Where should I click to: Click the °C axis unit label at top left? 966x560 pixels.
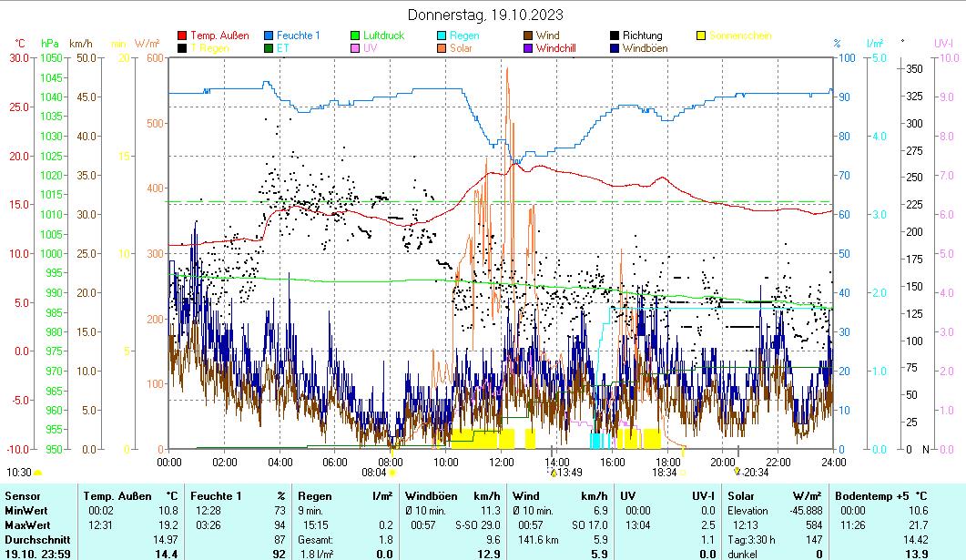pos(20,44)
